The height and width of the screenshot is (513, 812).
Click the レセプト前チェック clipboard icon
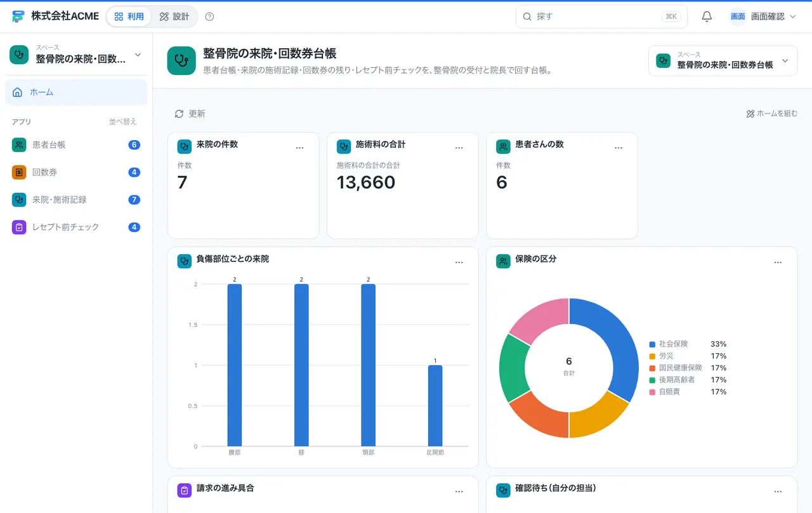click(19, 227)
